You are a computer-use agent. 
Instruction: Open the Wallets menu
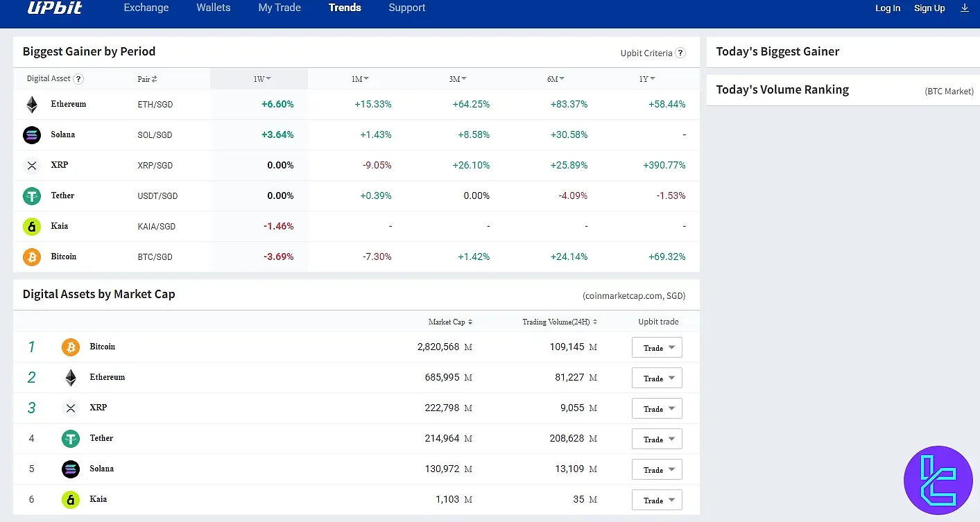tap(213, 8)
